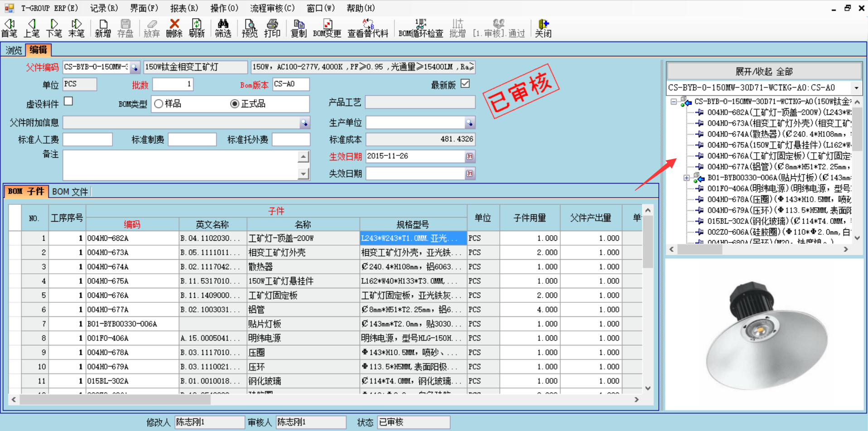The image size is (868, 431).
Task: Click the 新增 (Add) toolbar icon
Action: coord(102,28)
